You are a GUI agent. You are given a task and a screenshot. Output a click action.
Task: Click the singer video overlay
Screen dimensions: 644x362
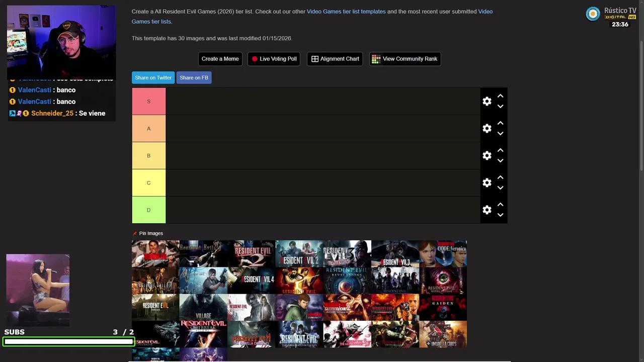[x=38, y=290]
